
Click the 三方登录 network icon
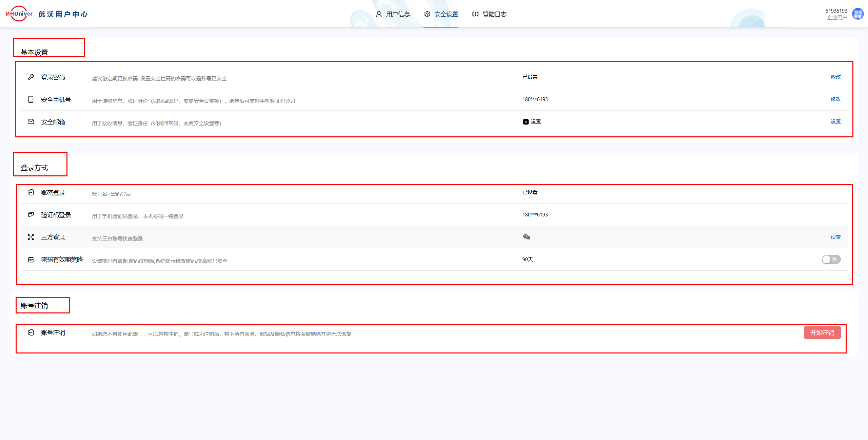(31, 237)
